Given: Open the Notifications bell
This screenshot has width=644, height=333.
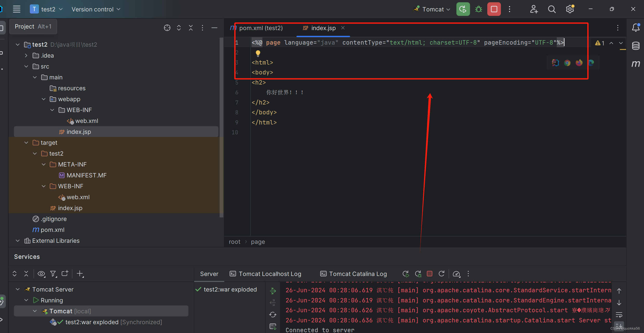Looking at the screenshot, I should pos(636,27).
